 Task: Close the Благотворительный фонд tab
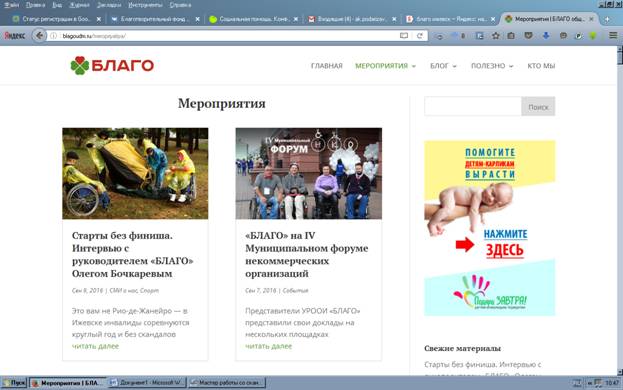pyautogui.click(x=197, y=19)
